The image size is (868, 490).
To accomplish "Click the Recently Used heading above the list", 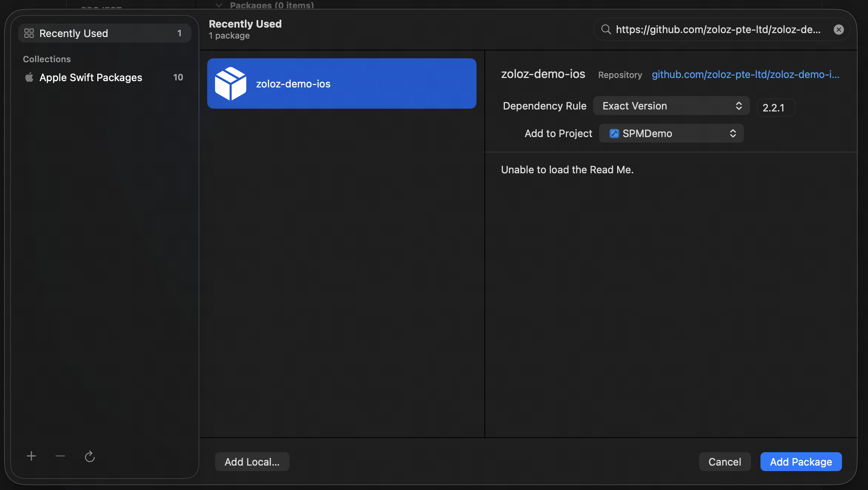I will tap(245, 24).
